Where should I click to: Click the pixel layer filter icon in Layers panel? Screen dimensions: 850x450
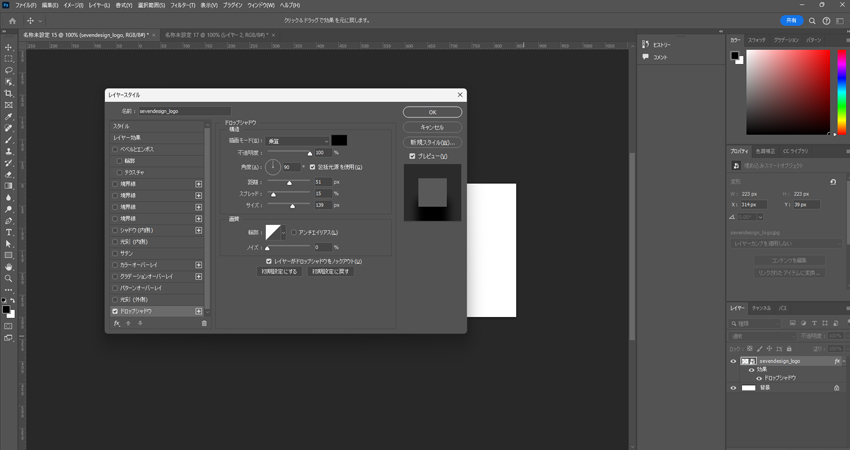pos(793,323)
